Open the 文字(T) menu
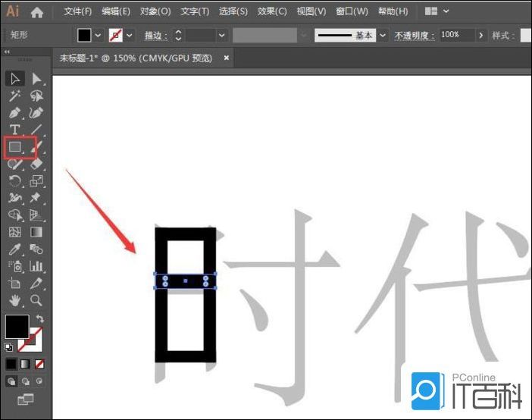Viewport: 532px width, 420px height. tap(195, 11)
